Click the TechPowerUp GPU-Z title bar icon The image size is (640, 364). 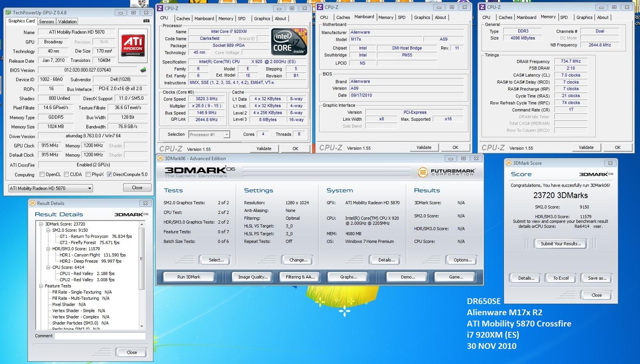[x=9, y=12]
